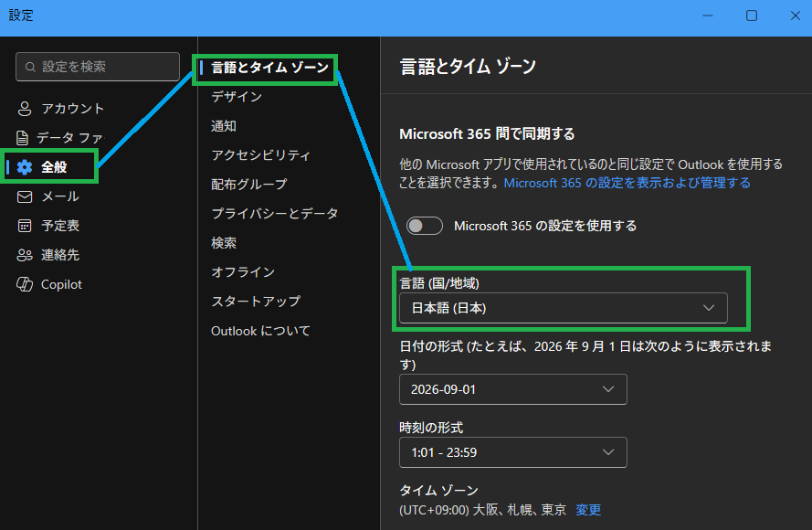Click the envelope icon beside メール
The height and width of the screenshot is (530, 812).
pos(25,196)
